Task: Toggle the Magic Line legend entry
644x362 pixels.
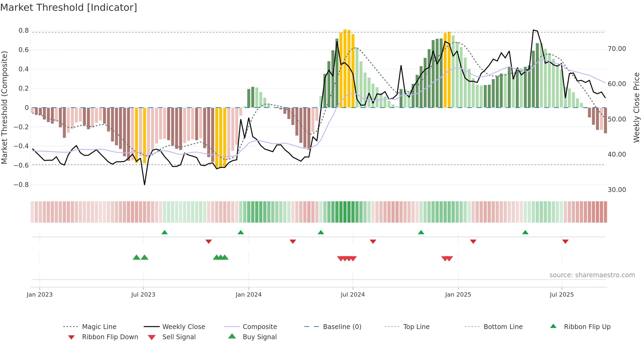Action: point(90,327)
